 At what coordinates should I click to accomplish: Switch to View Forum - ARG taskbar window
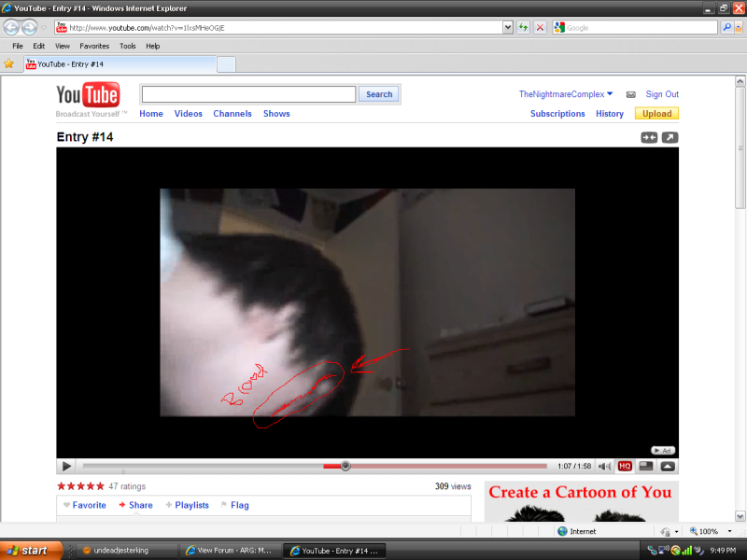tap(231, 551)
